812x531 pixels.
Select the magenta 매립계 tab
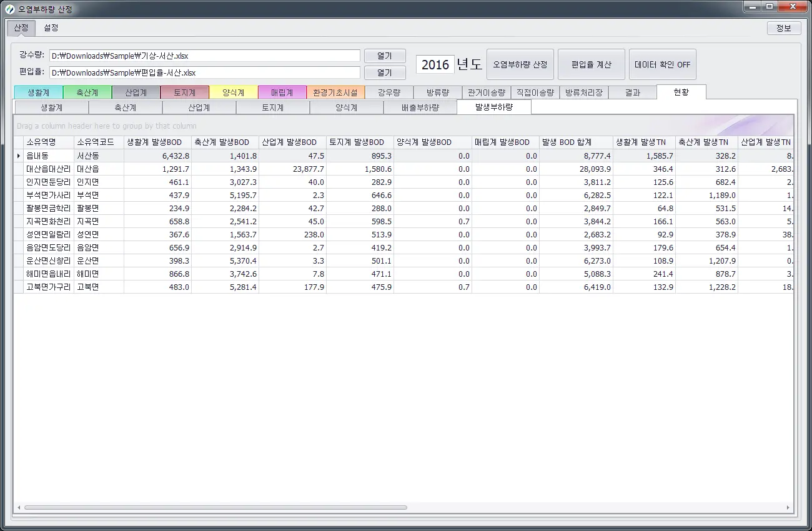click(x=282, y=92)
